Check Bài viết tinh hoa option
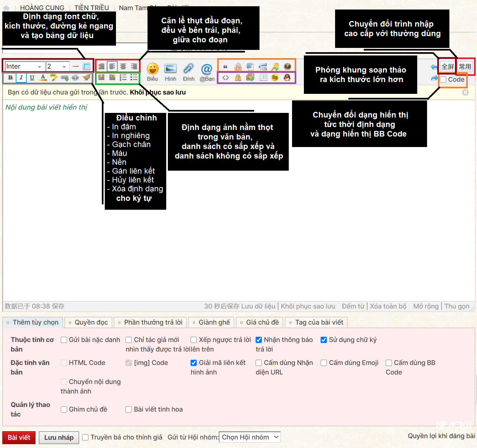The image size is (477, 448). coord(129,409)
